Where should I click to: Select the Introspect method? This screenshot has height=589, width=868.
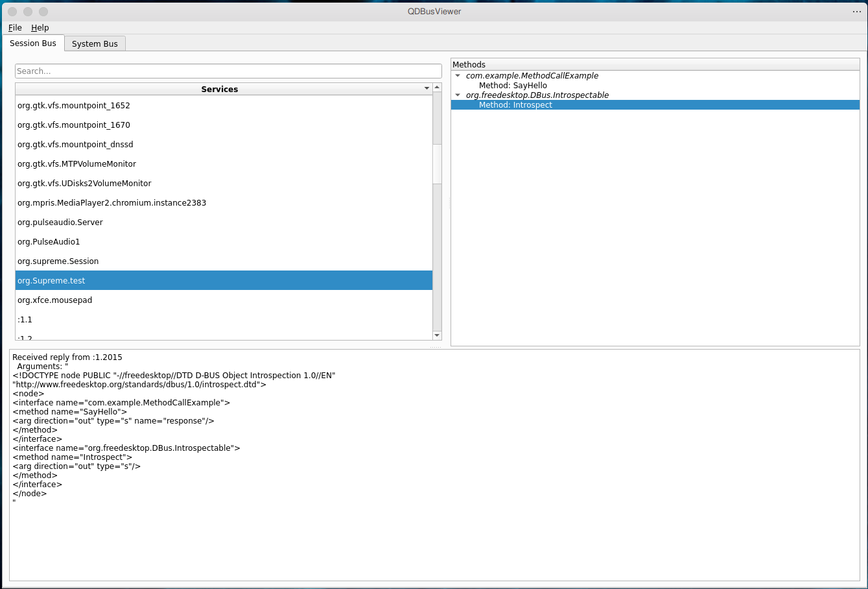coord(515,105)
